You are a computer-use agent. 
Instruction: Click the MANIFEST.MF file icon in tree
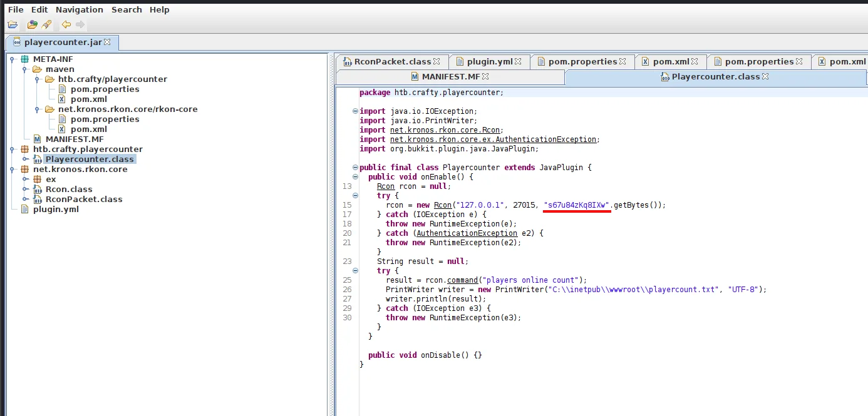(x=37, y=139)
